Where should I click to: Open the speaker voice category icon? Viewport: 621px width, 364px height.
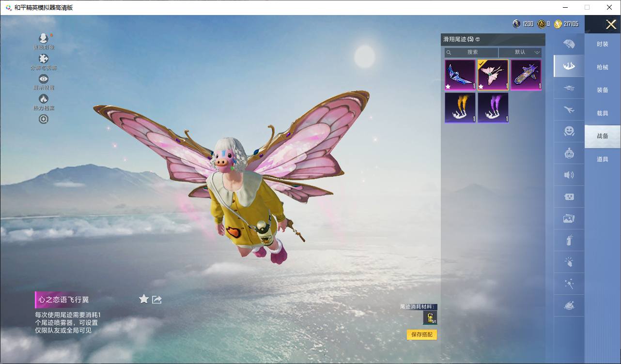point(569,175)
